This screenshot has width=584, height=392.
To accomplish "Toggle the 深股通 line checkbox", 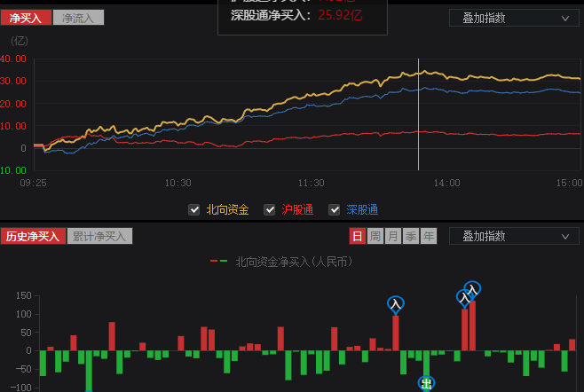I will [x=334, y=210].
